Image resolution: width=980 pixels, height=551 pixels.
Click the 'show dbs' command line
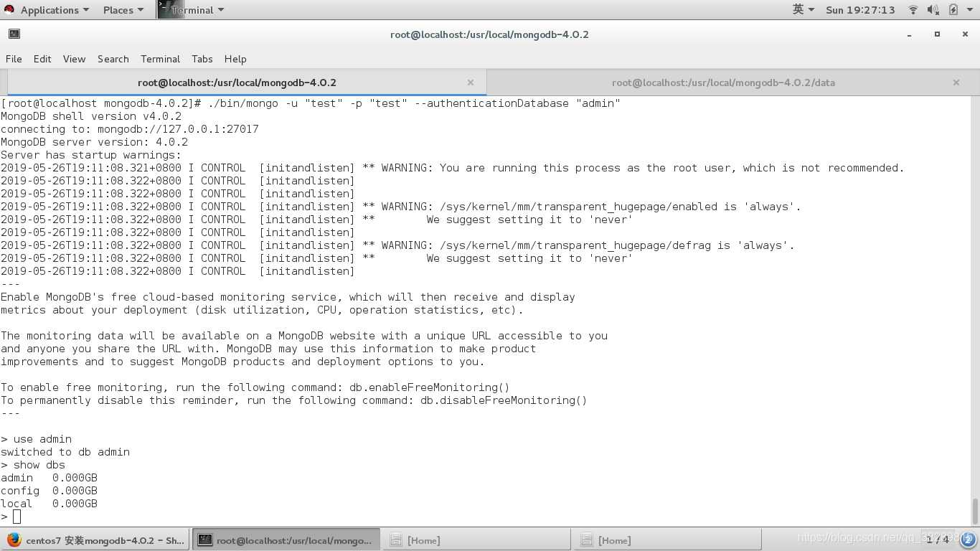pos(33,465)
